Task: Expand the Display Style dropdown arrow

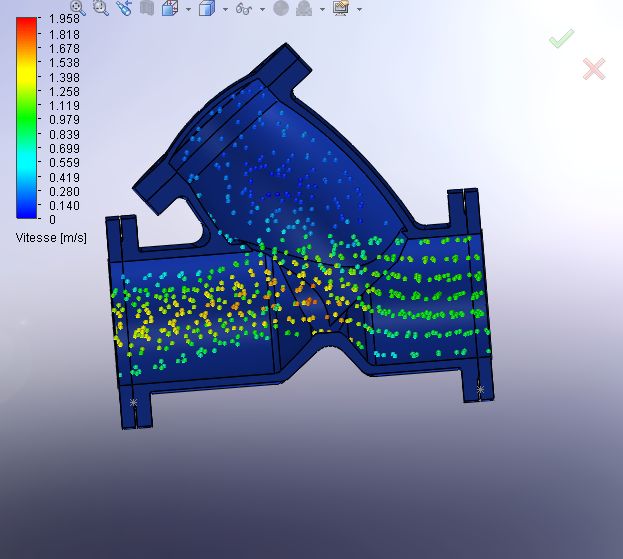Action: click(x=225, y=9)
